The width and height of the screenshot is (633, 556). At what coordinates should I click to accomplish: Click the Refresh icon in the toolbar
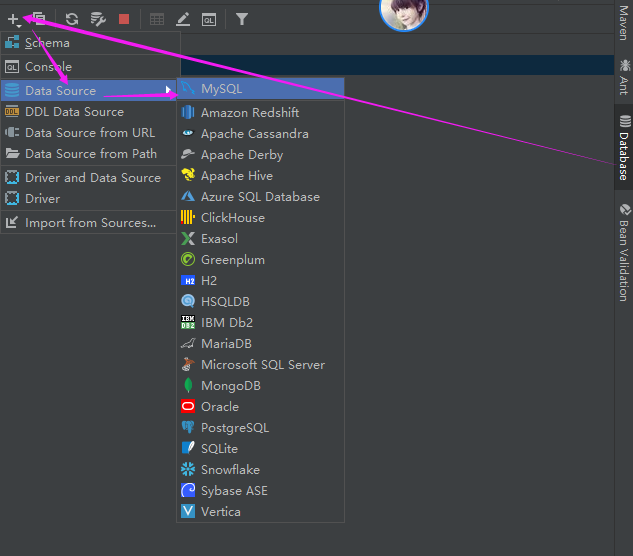point(72,19)
